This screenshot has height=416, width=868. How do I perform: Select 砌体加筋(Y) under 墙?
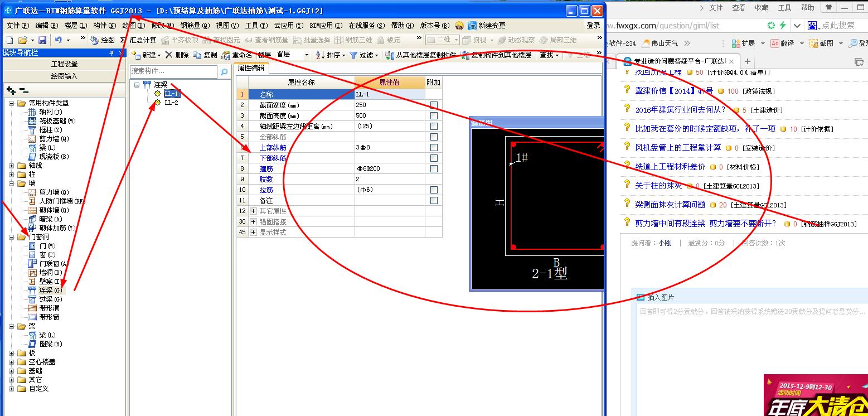tap(52, 228)
